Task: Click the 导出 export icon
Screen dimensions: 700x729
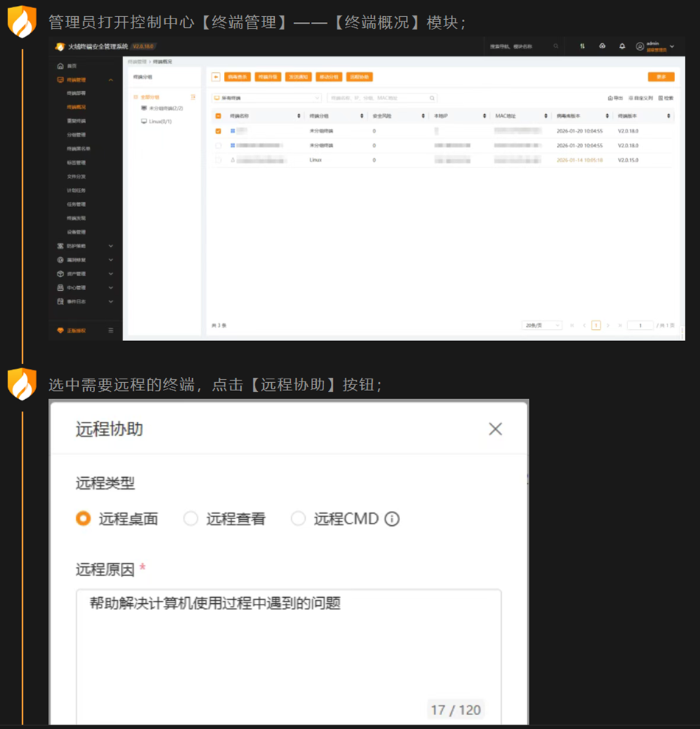Action: [615, 98]
